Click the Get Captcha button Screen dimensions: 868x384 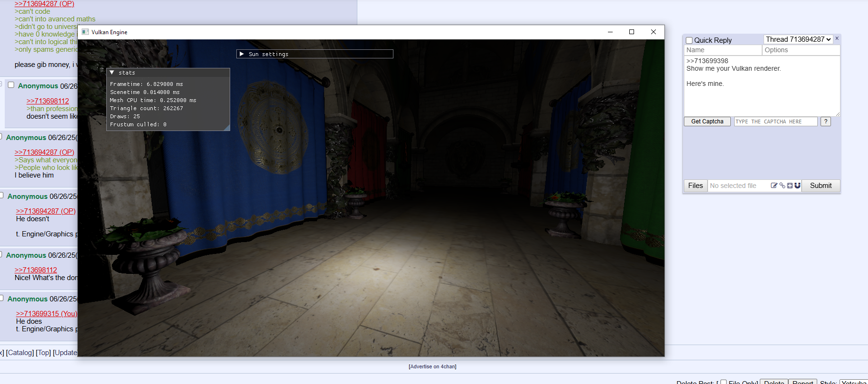point(707,122)
